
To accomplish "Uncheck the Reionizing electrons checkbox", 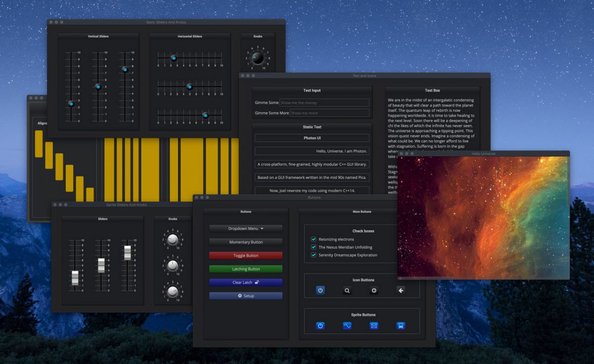I will click(313, 239).
